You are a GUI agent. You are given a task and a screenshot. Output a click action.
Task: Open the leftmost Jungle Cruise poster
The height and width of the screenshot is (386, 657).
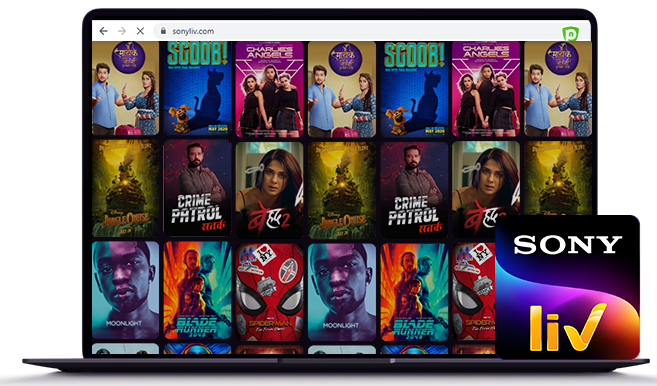pyautogui.click(x=126, y=189)
